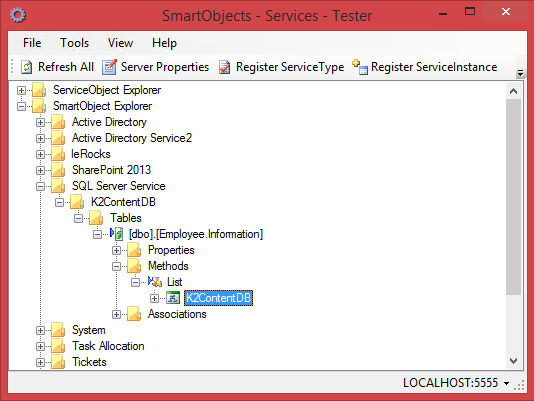Click the Tables folder icon
Image resolution: width=534 pixels, height=401 pixels.
96,218
